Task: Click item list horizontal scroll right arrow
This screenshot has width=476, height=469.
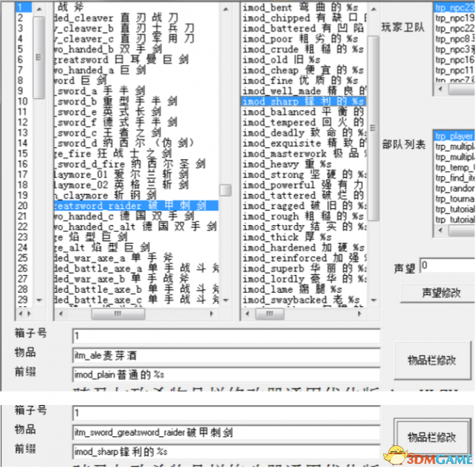Action: pyautogui.click(x=211, y=314)
